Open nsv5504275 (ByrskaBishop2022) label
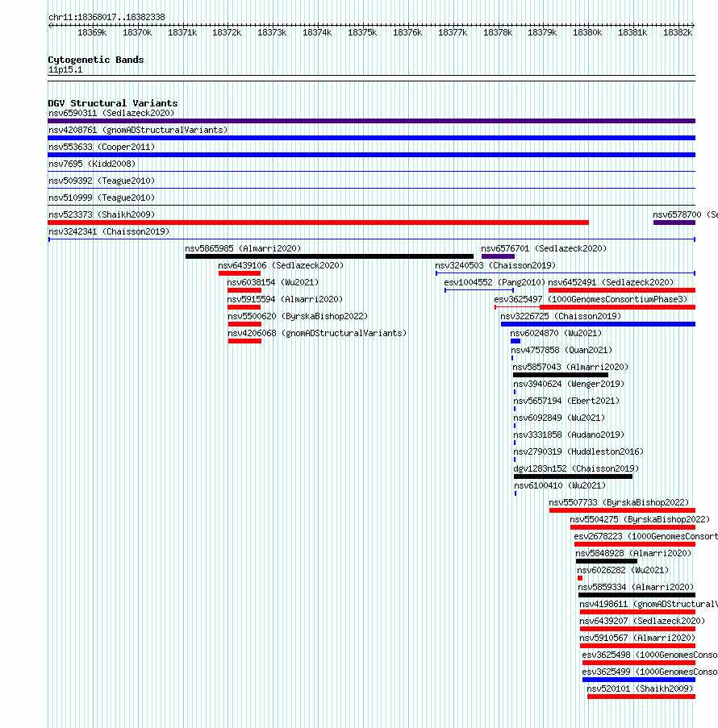The height and width of the screenshot is (728, 718). click(x=641, y=519)
